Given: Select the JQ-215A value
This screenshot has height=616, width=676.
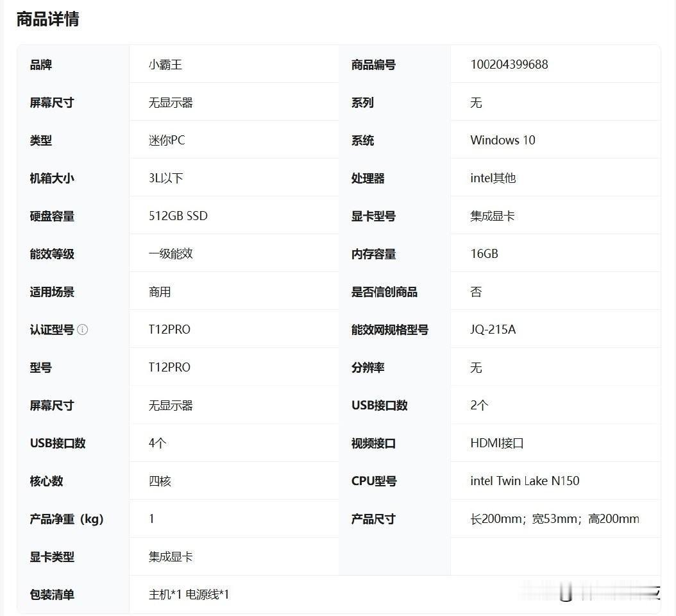Looking at the screenshot, I should pos(493,330).
